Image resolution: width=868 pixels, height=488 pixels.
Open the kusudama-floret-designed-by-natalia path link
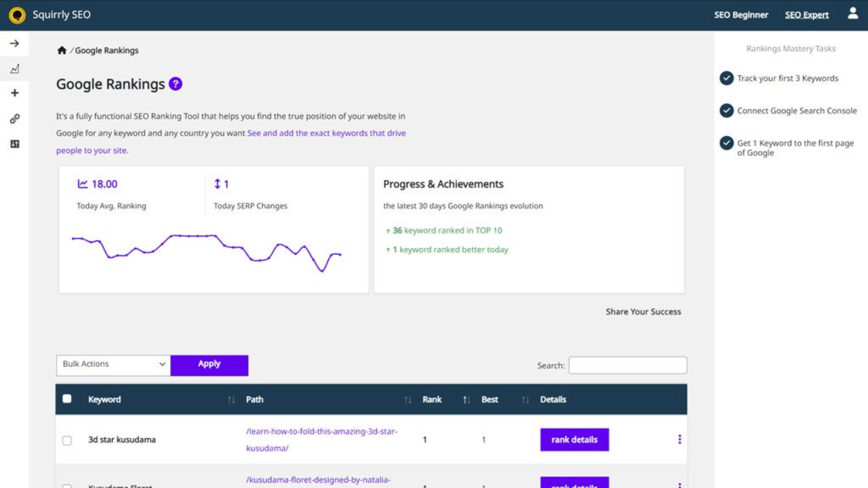pos(318,481)
